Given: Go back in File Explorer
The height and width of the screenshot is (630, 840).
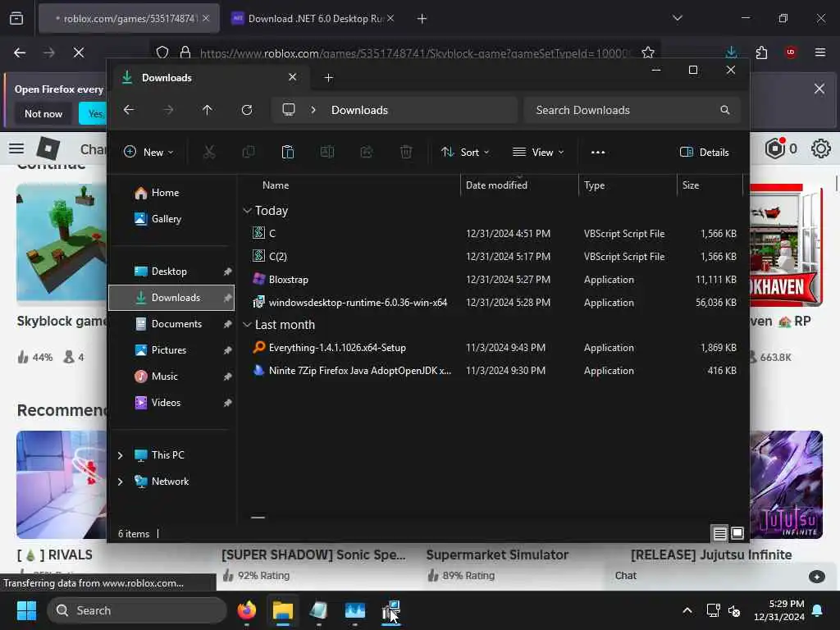Looking at the screenshot, I should click(129, 110).
